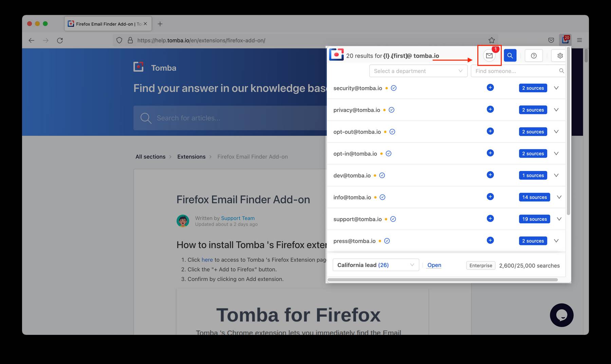Go to All sections breadcrumb

click(150, 157)
